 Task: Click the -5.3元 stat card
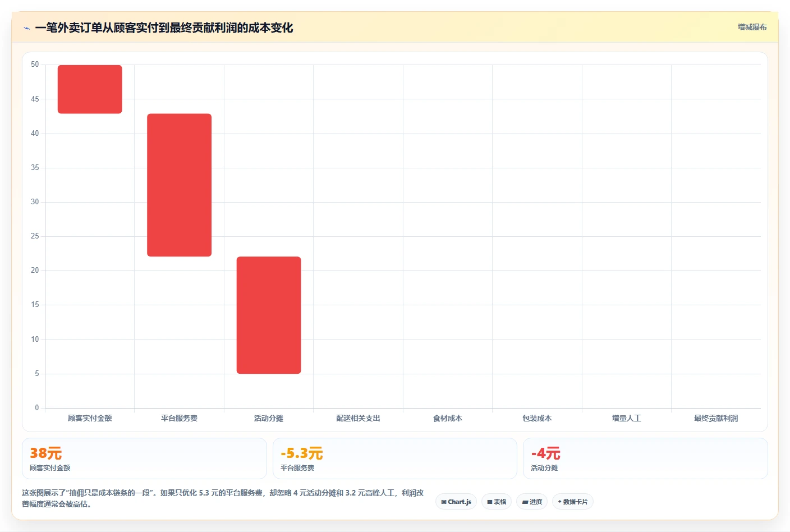pyautogui.click(x=394, y=458)
